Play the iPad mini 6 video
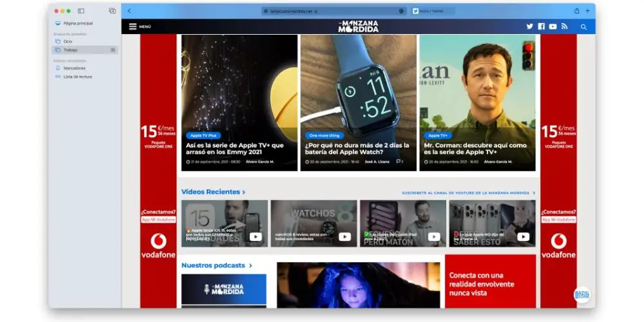Screen dimensions: 644x322 coord(434,237)
